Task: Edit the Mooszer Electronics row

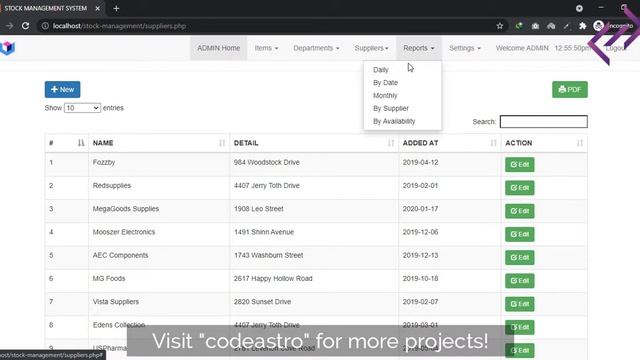Action: (x=520, y=234)
